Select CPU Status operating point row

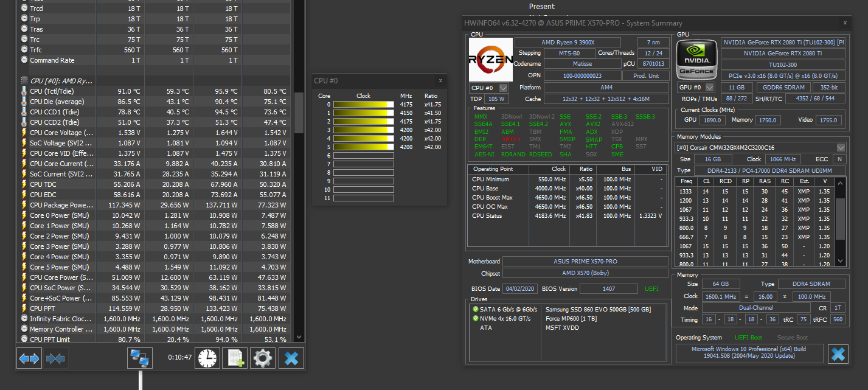(x=566, y=215)
